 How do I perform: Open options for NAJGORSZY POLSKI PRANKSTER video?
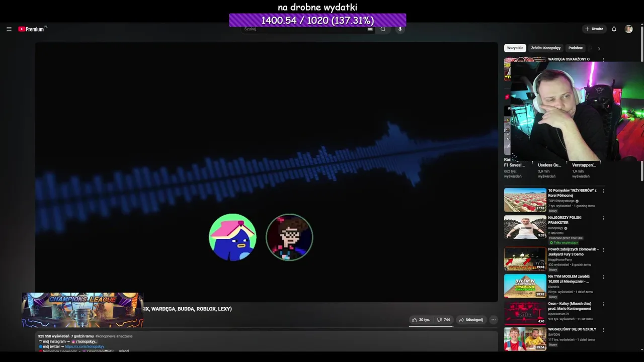click(x=603, y=218)
